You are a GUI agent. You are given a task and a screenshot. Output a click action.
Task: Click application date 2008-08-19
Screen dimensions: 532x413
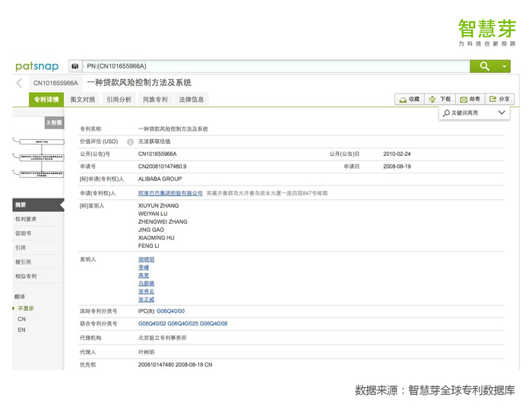point(397,167)
